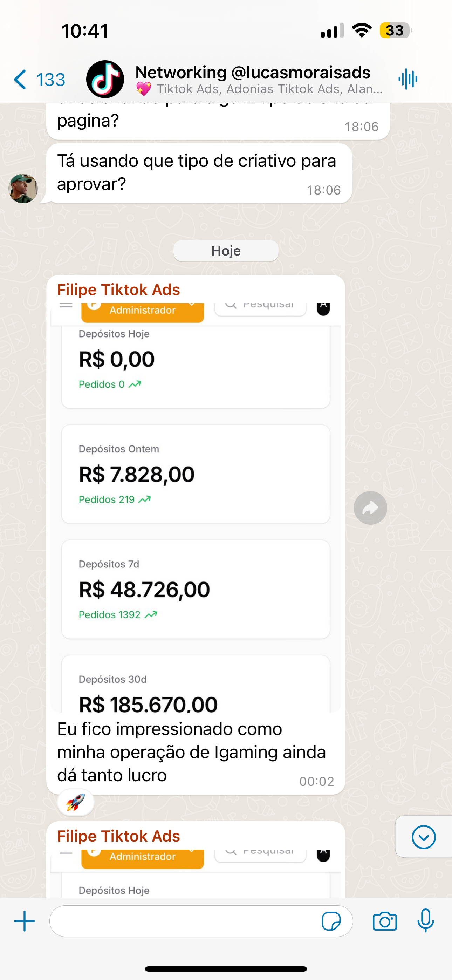The width and height of the screenshot is (452, 980).
Task: Tap sender name Filipe Tiktok Ads
Action: [x=118, y=290]
